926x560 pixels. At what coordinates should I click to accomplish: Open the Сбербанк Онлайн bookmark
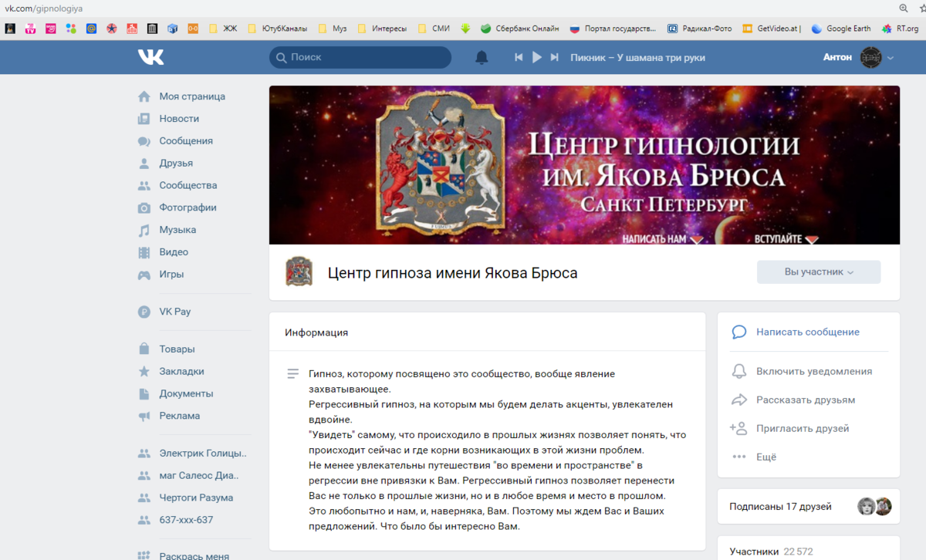click(520, 29)
